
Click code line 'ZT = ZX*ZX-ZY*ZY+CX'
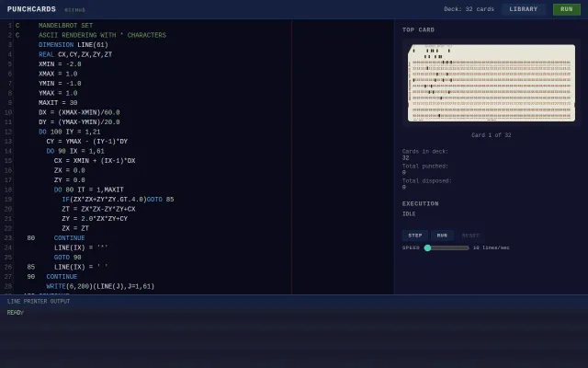98,209
